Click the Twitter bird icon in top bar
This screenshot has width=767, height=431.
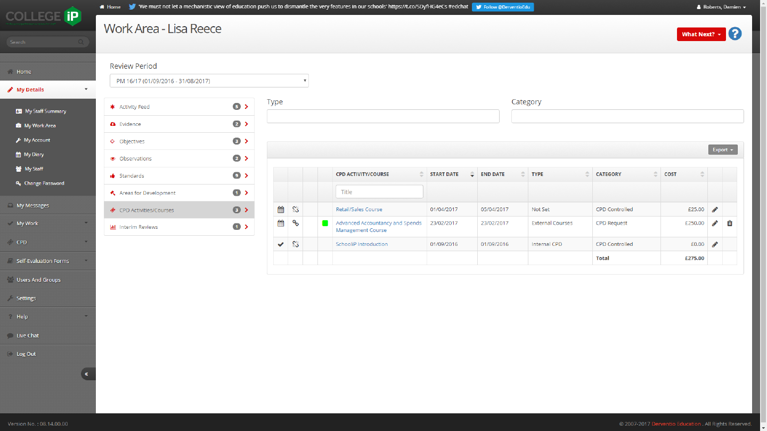coord(132,7)
